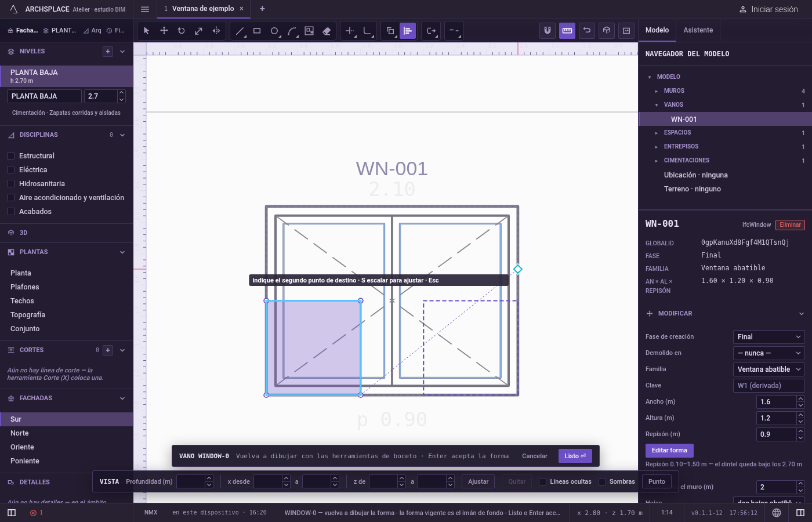Open the Plafones plan view

[x=25, y=287]
